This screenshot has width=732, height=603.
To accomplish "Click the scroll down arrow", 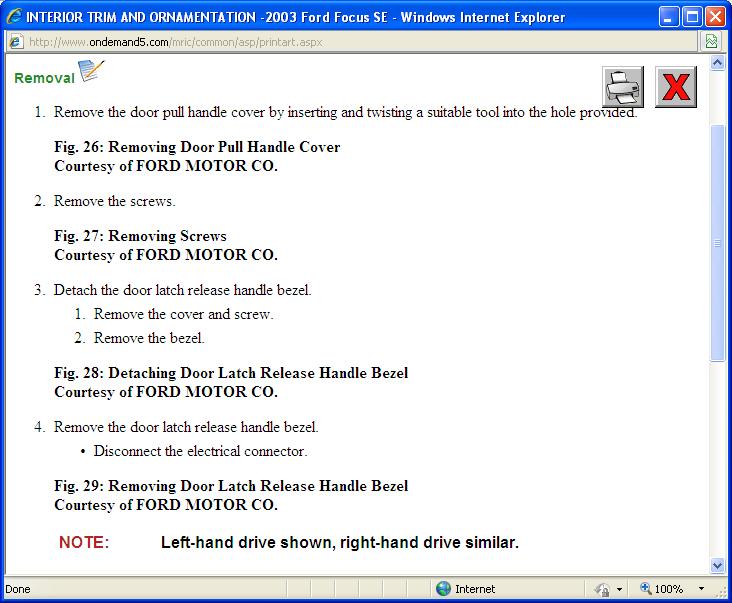I will [x=718, y=566].
